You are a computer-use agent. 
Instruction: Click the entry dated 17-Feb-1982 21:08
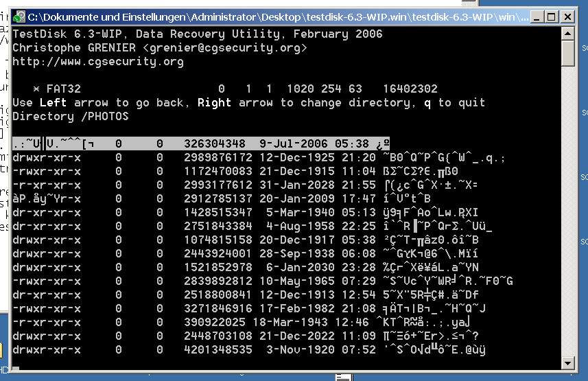point(249,308)
